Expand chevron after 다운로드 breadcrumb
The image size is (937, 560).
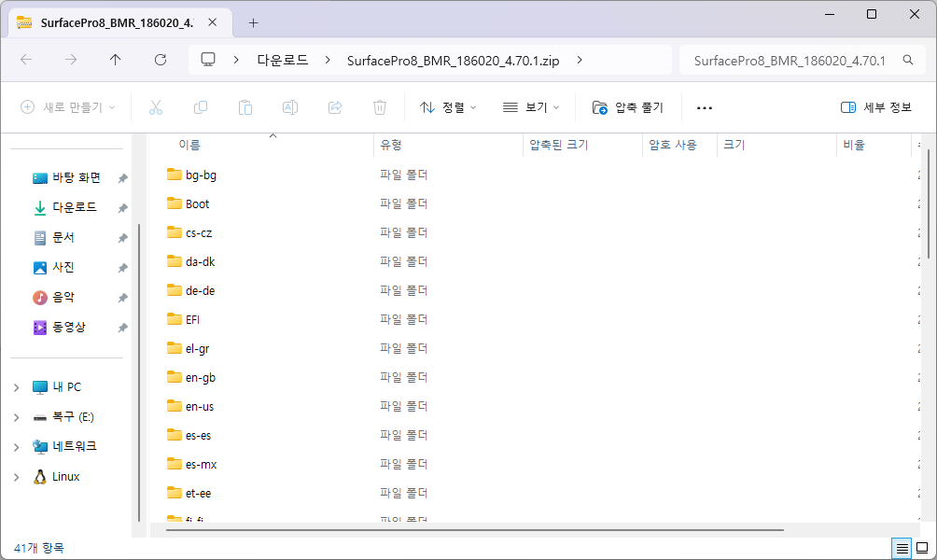coord(328,60)
